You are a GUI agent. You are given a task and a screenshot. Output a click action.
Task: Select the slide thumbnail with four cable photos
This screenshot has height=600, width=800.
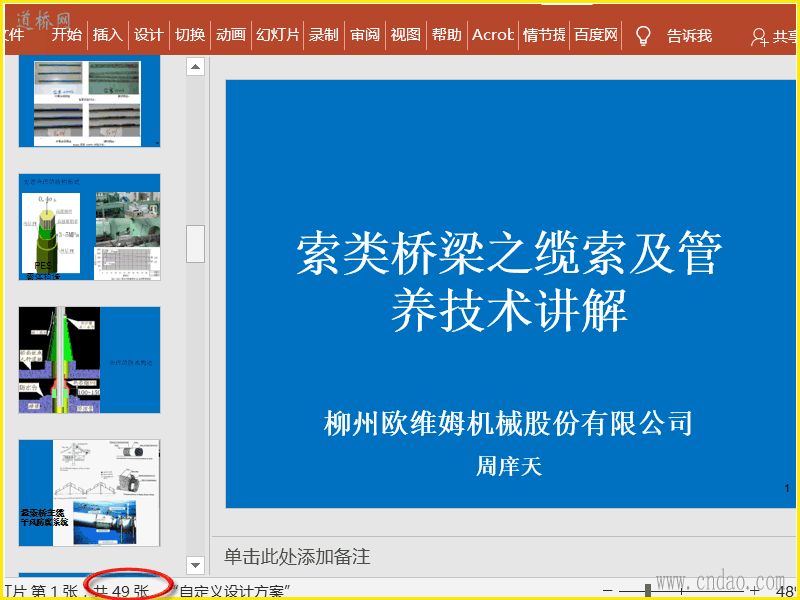pos(89,101)
